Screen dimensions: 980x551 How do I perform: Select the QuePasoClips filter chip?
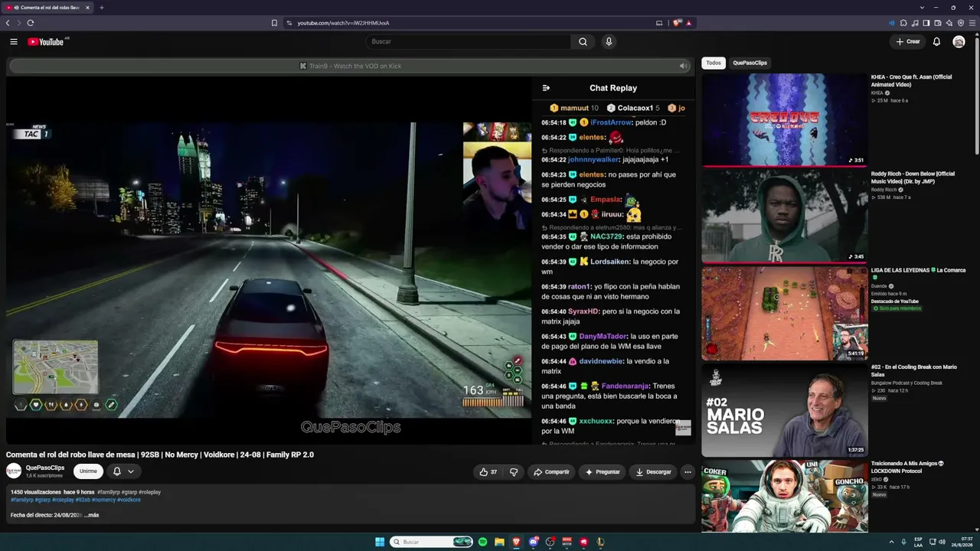(x=750, y=63)
